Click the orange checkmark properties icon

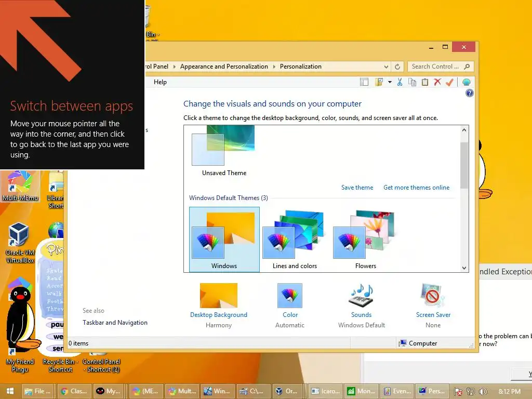coord(450,82)
